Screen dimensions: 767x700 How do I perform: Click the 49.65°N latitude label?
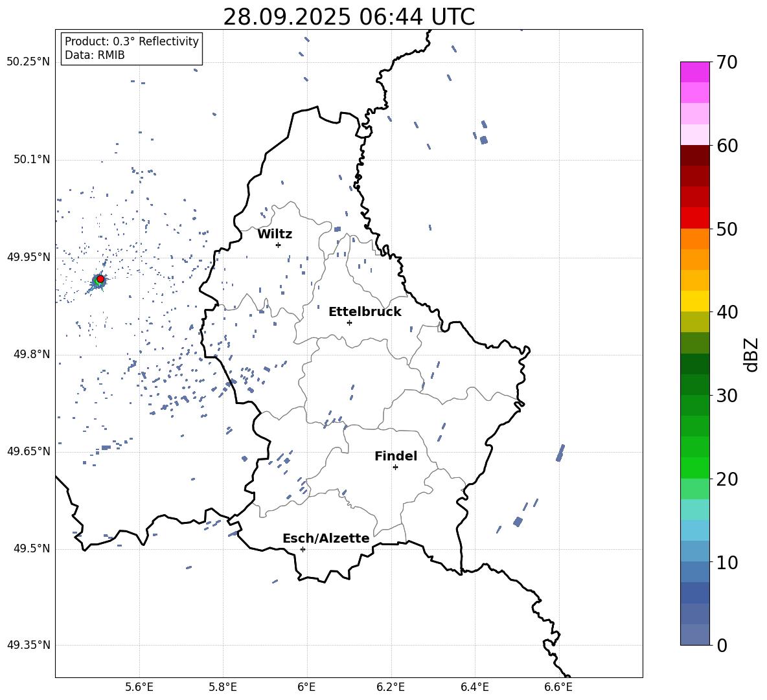pyautogui.click(x=29, y=451)
